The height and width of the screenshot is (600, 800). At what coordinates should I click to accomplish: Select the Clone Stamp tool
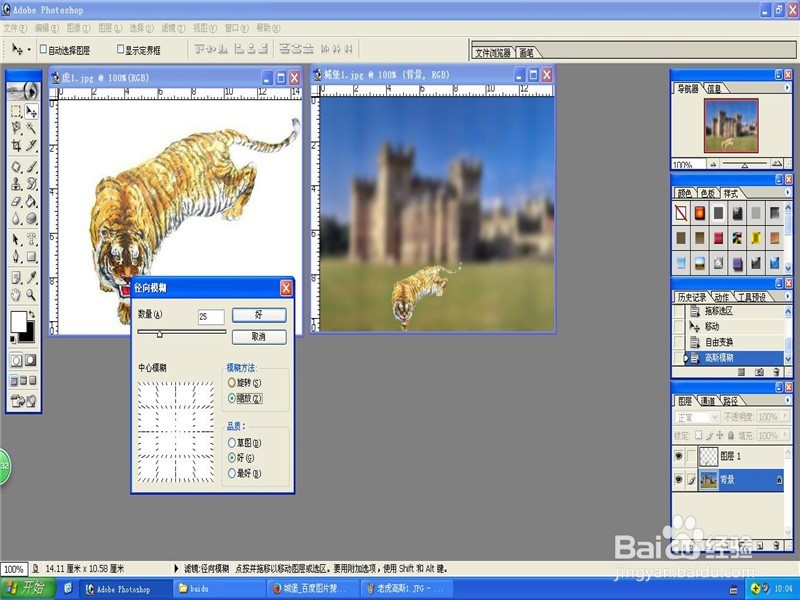16,184
